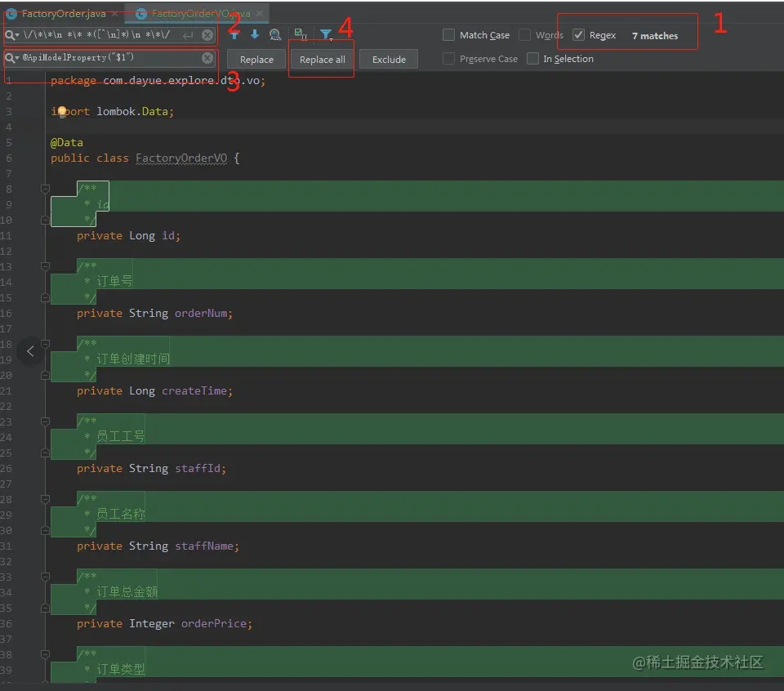This screenshot has width=784, height=691.
Task: Click the 'import lombok.Data;' line
Action: click(113, 112)
